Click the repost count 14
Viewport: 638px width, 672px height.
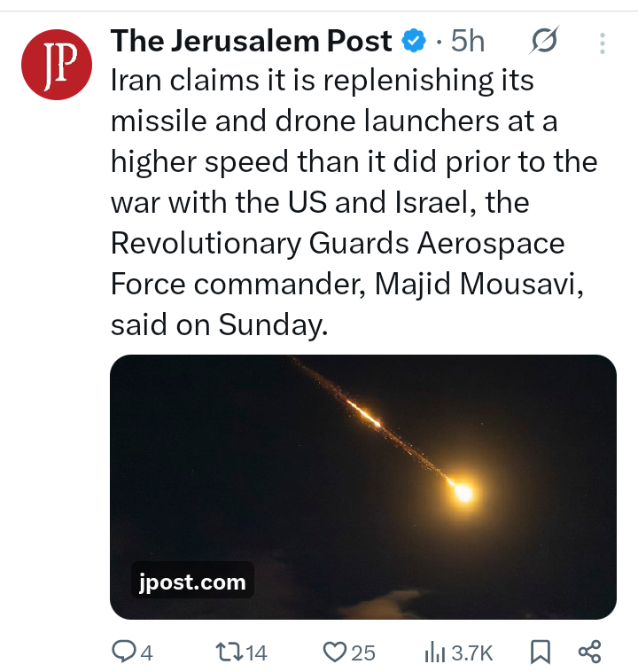point(256,653)
